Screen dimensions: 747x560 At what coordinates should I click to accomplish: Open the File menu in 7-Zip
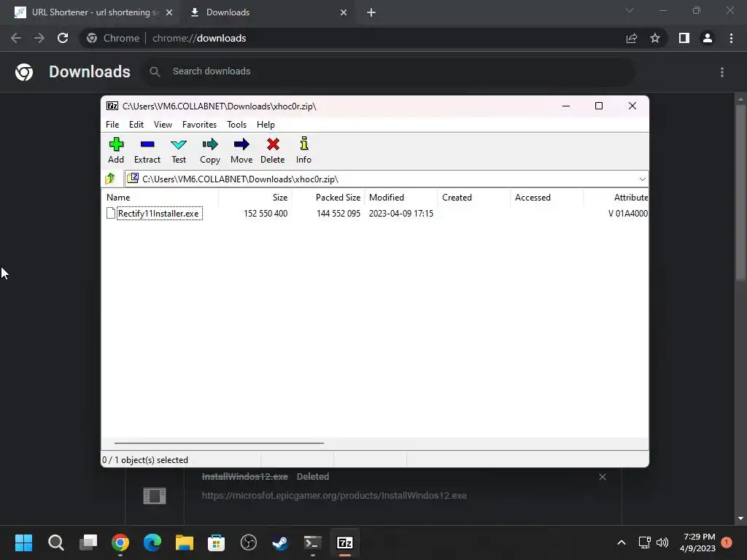tap(112, 124)
